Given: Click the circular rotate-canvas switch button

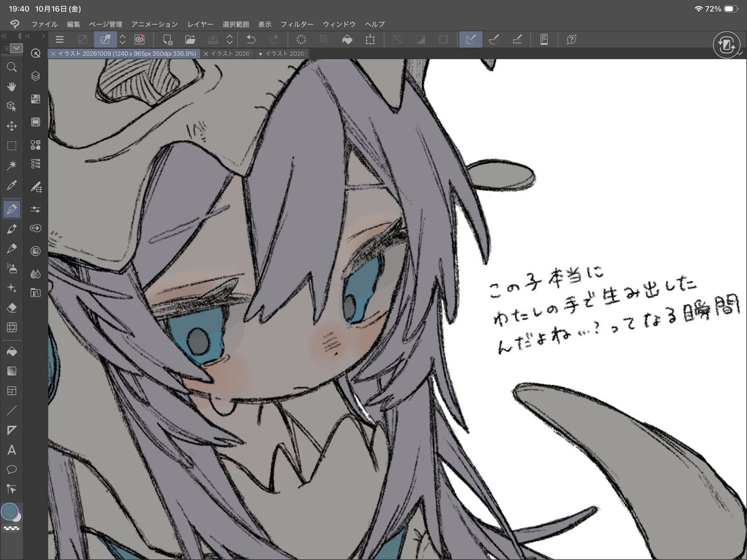Looking at the screenshot, I should pyautogui.click(x=726, y=45).
